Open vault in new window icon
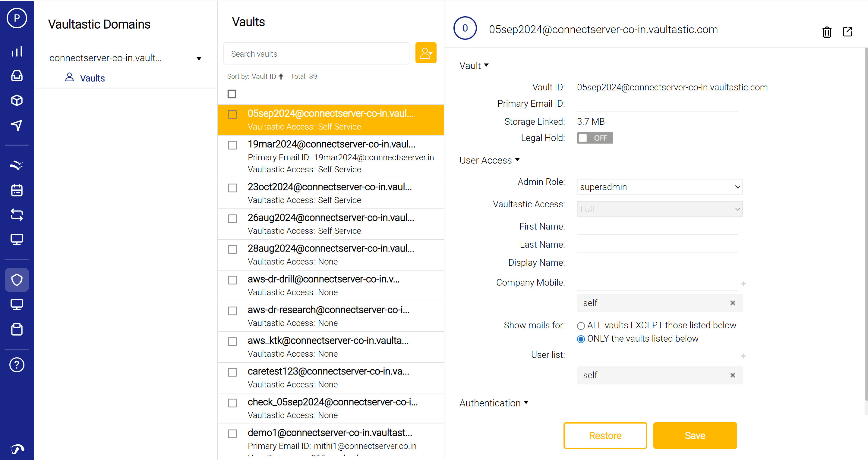The width and height of the screenshot is (868, 460). (x=847, y=32)
